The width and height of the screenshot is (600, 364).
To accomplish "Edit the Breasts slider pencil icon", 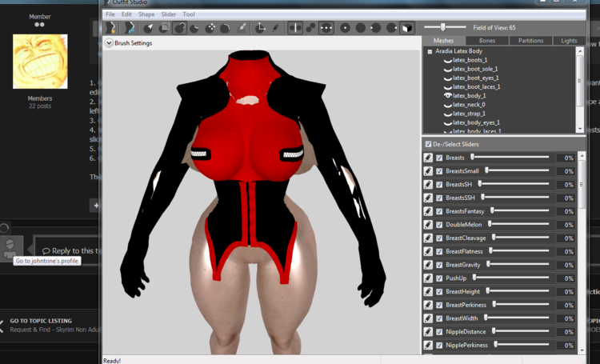I will pyautogui.click(x=428, y=158).
